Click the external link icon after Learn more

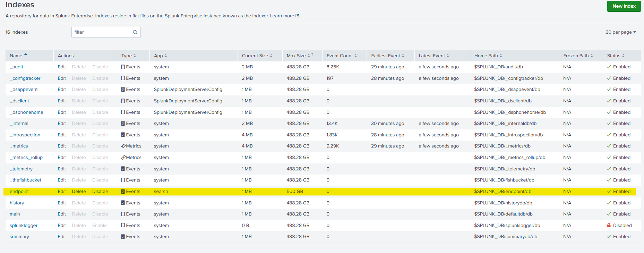(x=297, y=16)
